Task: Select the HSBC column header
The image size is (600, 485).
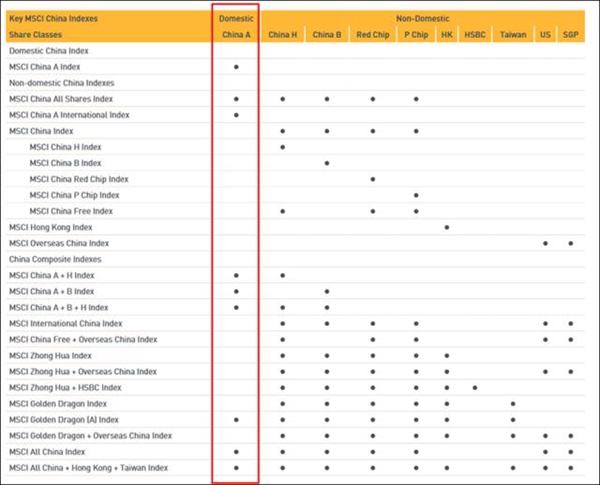Action: (x=475, y=34)
